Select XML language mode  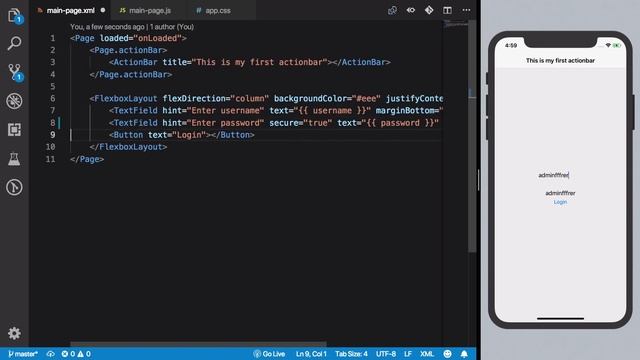pyautogui.click(x=427, y=354)
